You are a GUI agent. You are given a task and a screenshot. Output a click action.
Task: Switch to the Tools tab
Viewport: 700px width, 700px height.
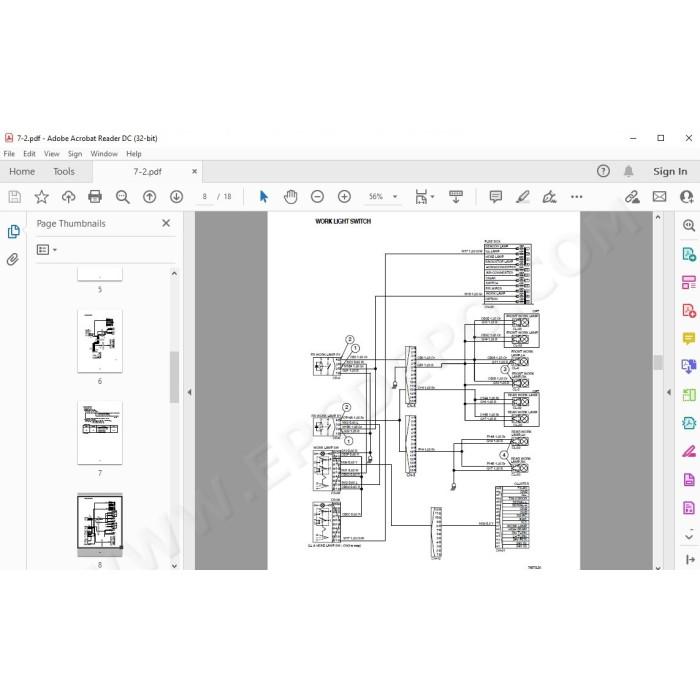[x=64, y=171]
